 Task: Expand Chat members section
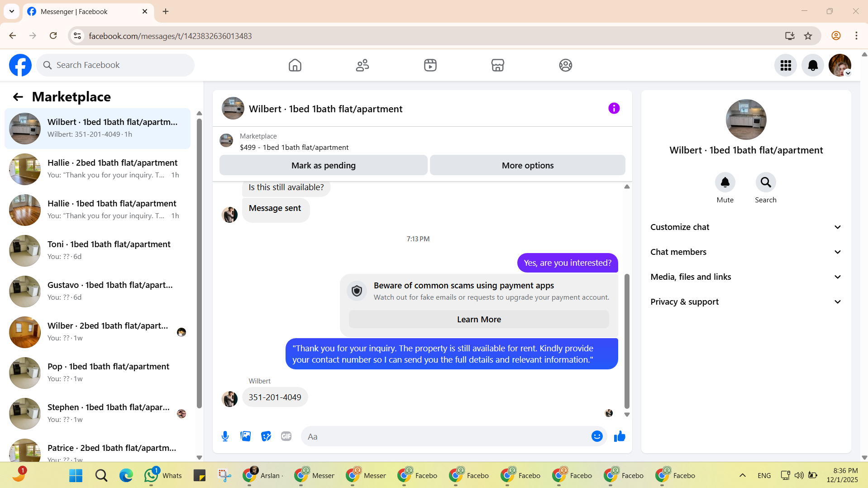pyautogui.click(x=746, y=252)
